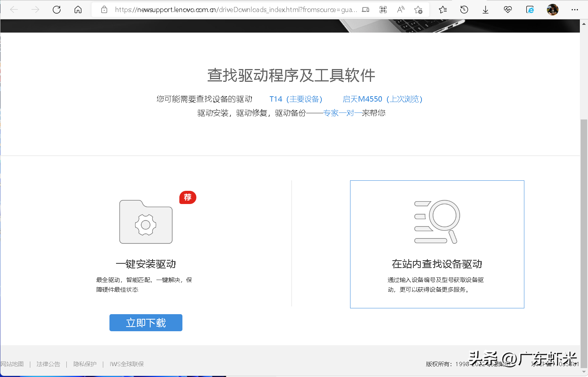Open the IE mode icon
The width and height of the screenshot is (588, 377).
pos(530,10)
